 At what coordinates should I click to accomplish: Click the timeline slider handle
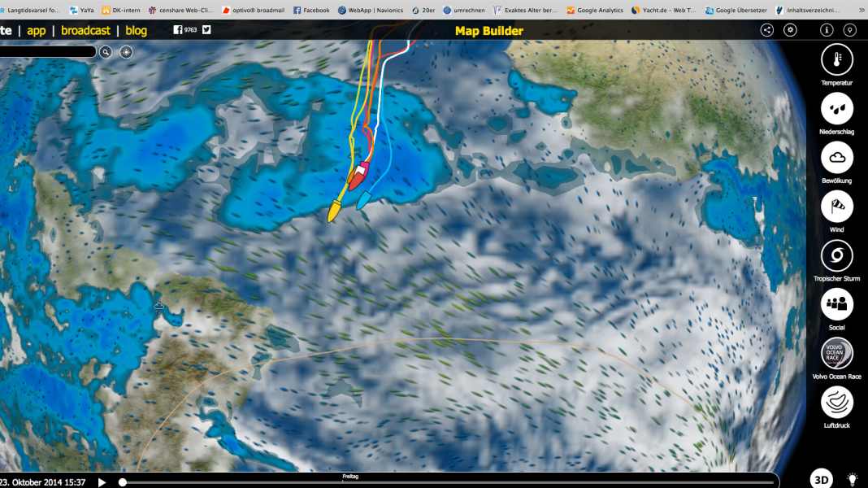coord(123,482)
